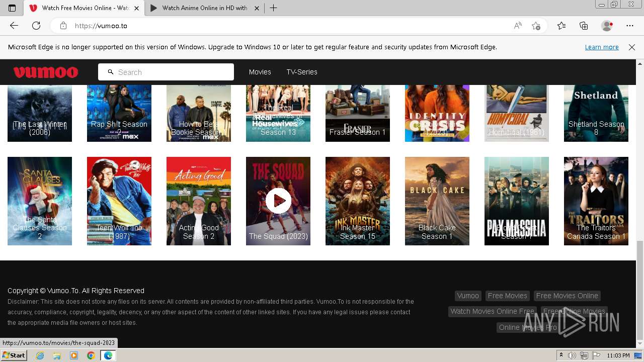Screen dimensions: 644x362
Task: Click the Vumoo logo
Action: coord(46,72)
